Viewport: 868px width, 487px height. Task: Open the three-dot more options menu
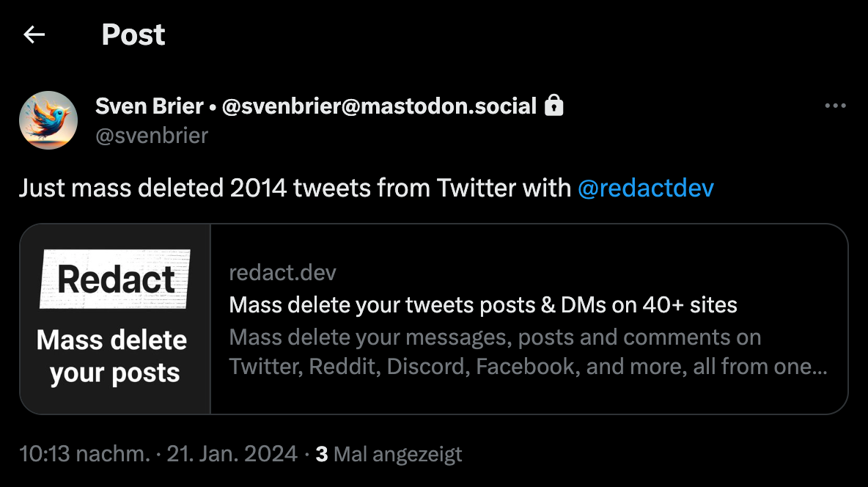[x=835, y=106]
